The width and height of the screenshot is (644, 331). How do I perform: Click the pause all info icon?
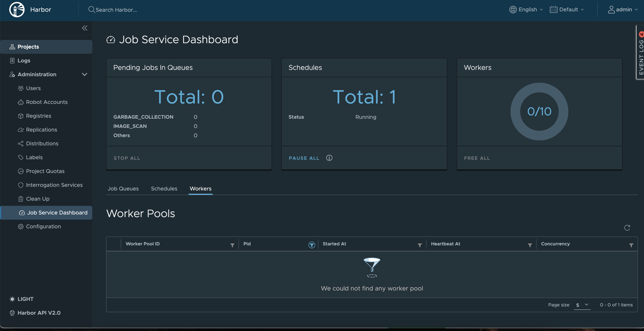(x=329, y=158)
